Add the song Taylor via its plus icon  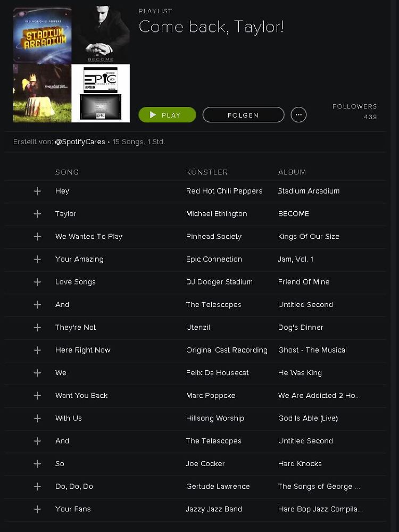click(x=37, y=214)
